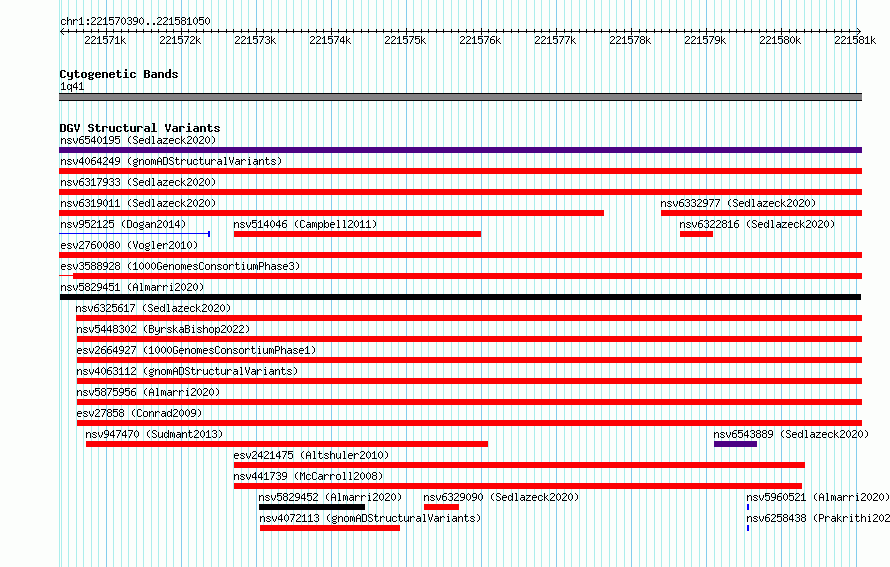
Task: Open nsv5448302 (ByrskaBishop2022) label
Action: tap(163, 329)
